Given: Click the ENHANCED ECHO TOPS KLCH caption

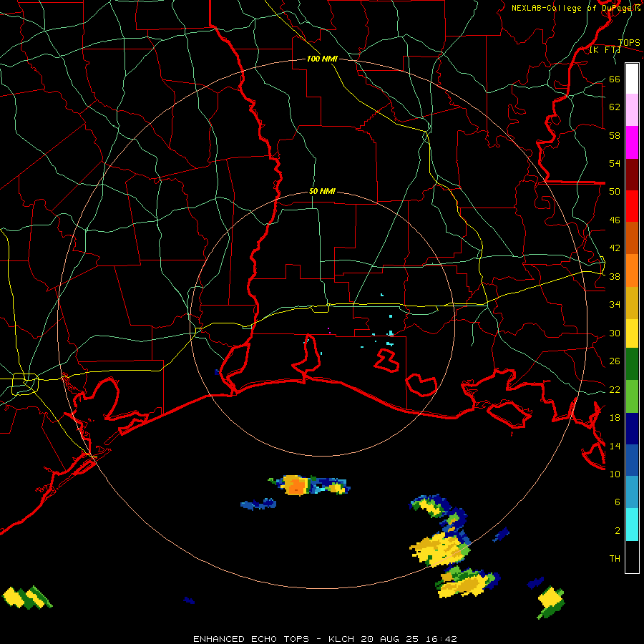Looking at the screenshot, I should (x=325, y=639).
